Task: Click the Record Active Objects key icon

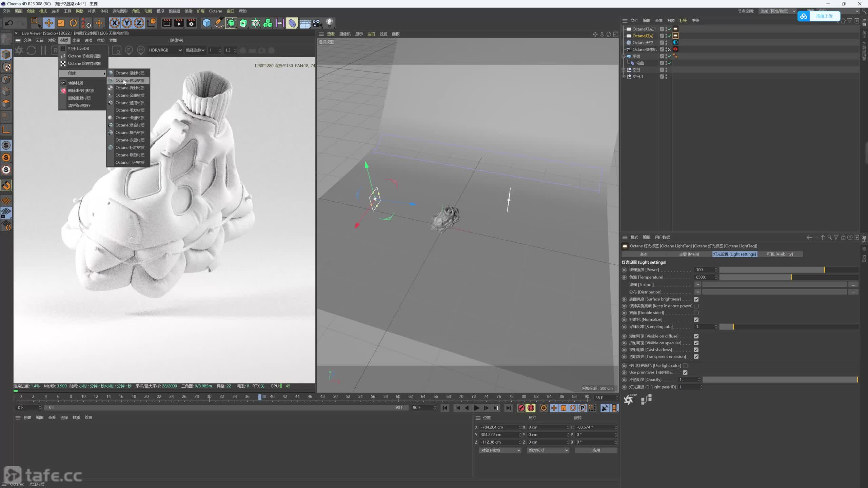Action: tap(521, 408)
